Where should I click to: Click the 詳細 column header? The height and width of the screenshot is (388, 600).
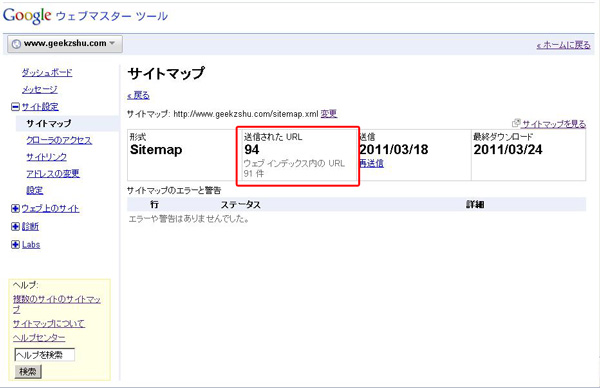(475, 205)
